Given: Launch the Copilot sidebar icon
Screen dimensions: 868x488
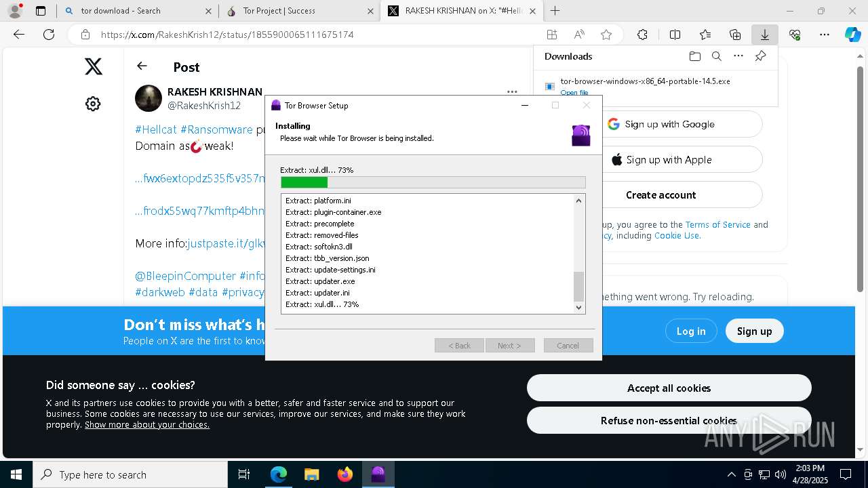Looking at the screenshot, I should [852, 35].
